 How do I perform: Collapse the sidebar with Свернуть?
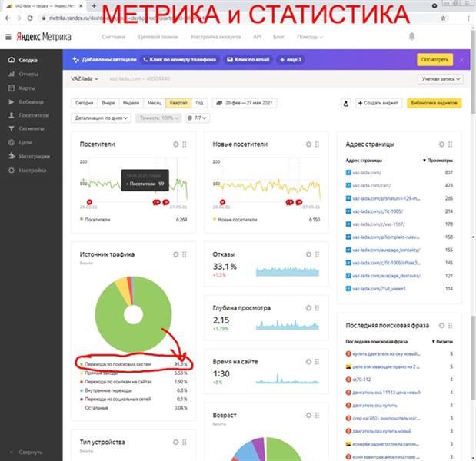click(26, 452)
